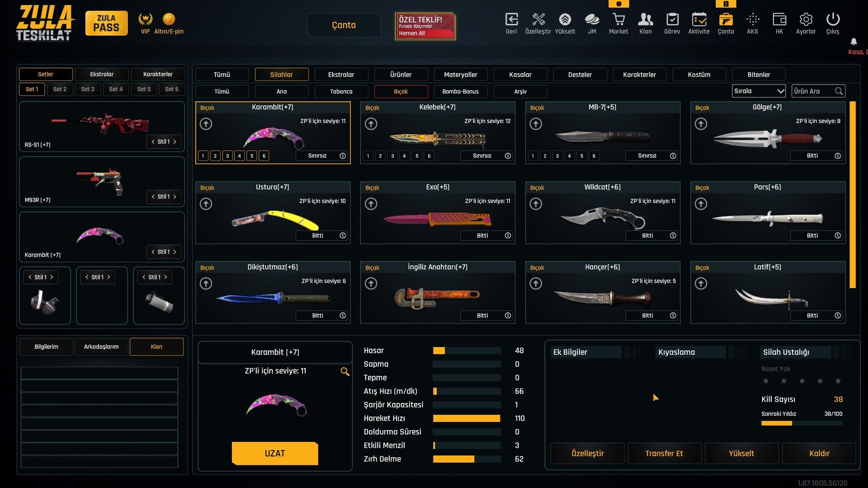Switch to the Tabanca weapon tab
868x488 pixels.
(x=341, y=92)
